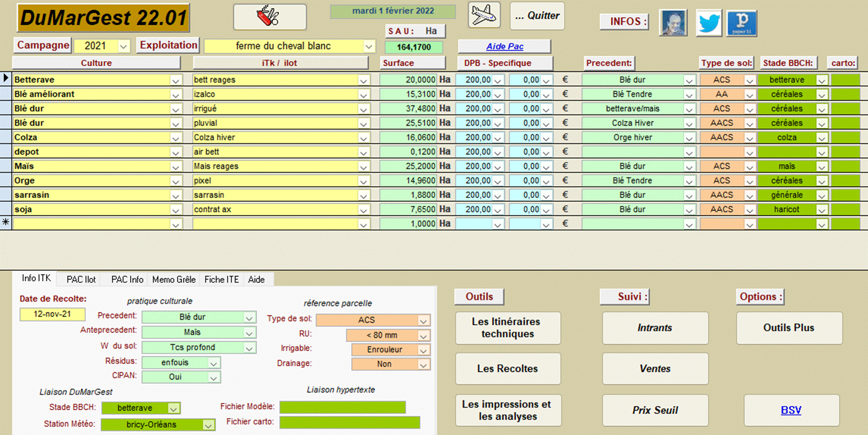Expand the Colza row Precedent Orge hiver dropdown
The height and width of the screenshot is (435, 868).
pyautogui.click(x=689, y=138)
